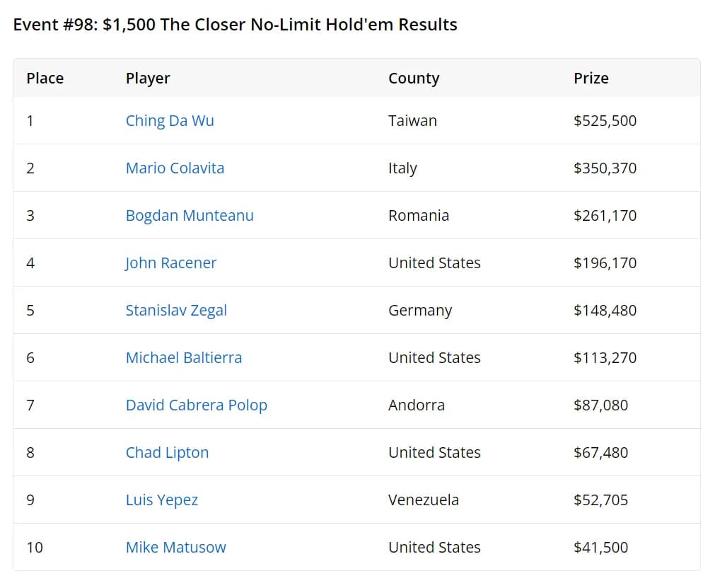The image size is (715, 588).
Task: Select the Andorra country cell
Action: 417,405
